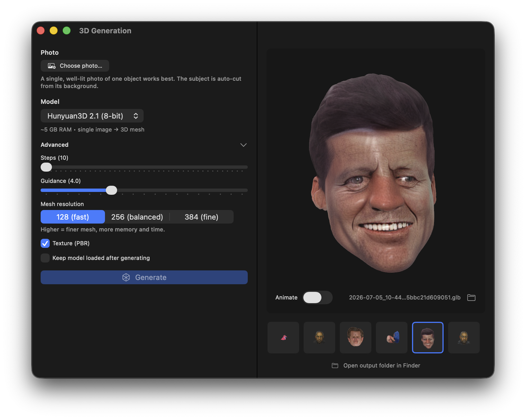Open the red shape thumbnail
Viewport: 526px width, 420px height.
(283, 338)
